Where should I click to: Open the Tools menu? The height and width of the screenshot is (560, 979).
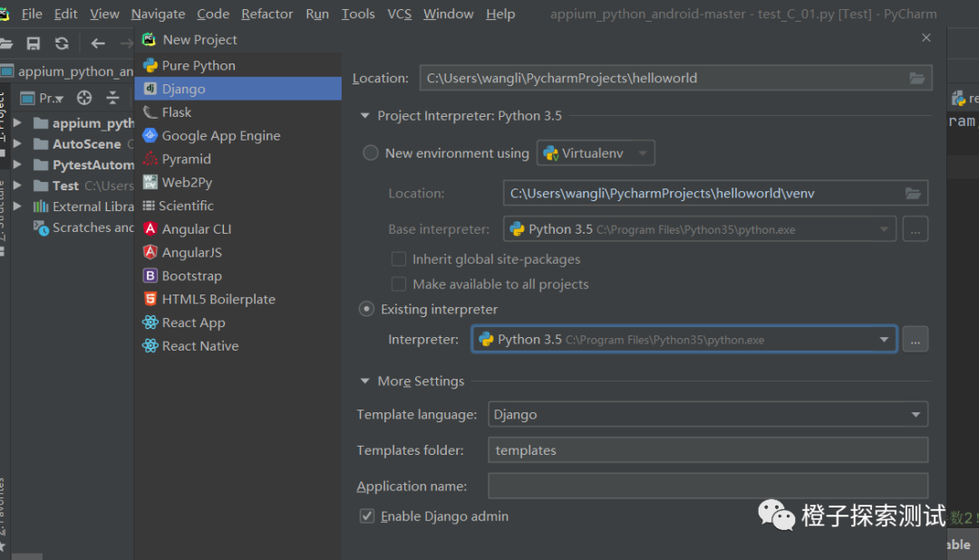tap(358, 14)
